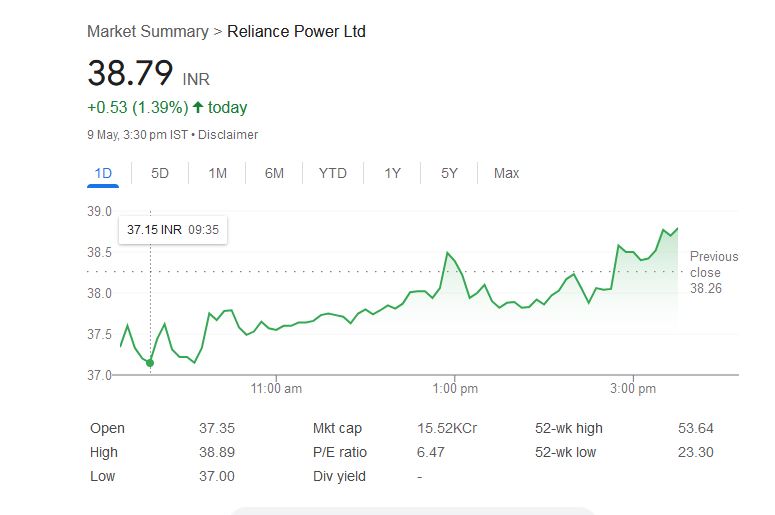Switch to the 1Y chart tab
This screenshot has height=515, width=775.
pyautogui.click(x=392, y=173)
